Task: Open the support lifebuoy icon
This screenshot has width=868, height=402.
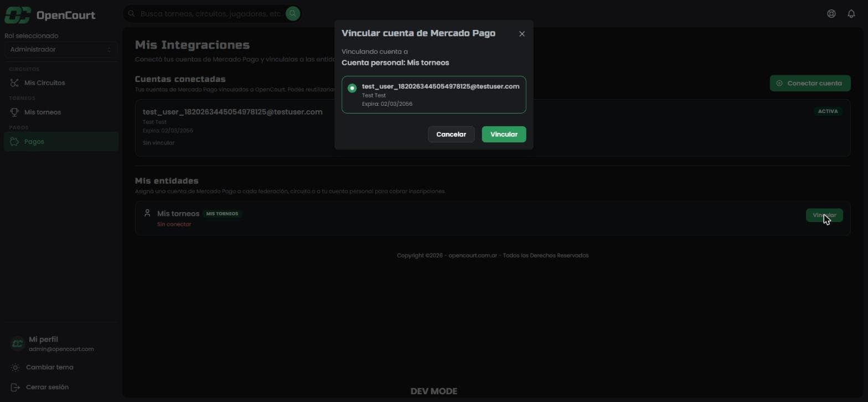Action: [831, 14]
